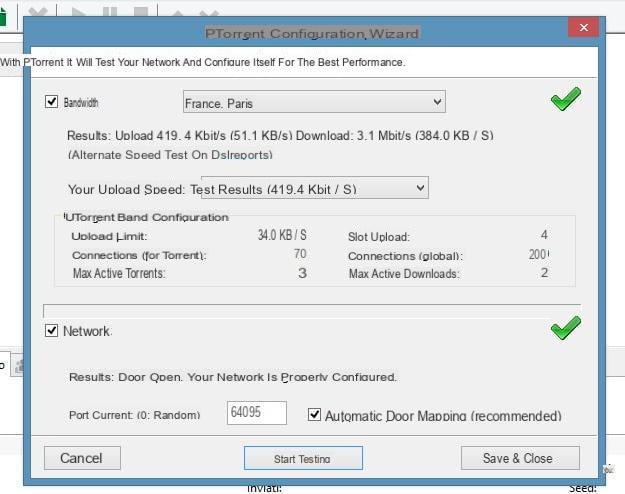The height and width of the screenshot is (494, 625).
Task: Close the Configuration Wizard window
Action: (x=584, y=27)
